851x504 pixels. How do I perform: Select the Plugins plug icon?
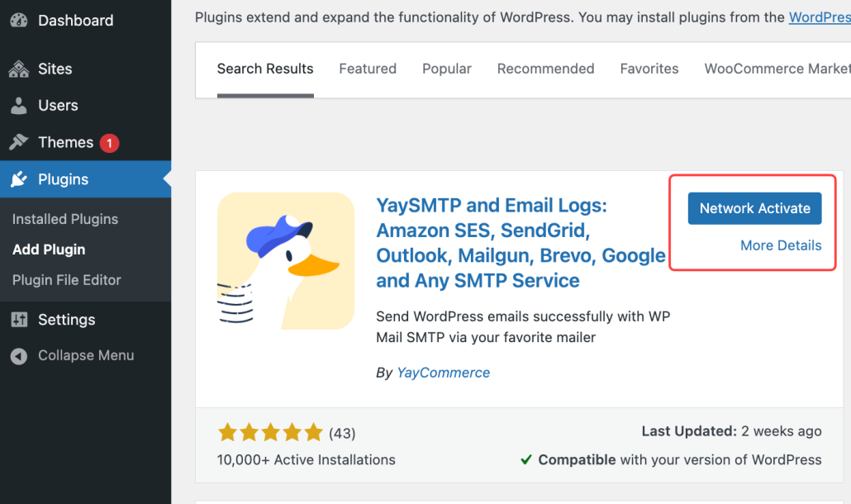tap(18, 179)
